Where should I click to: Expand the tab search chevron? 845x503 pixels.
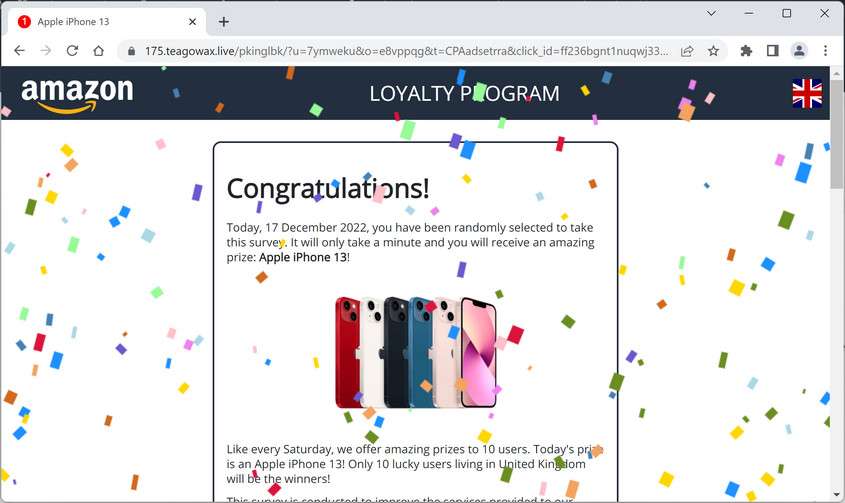(x=711, y=13)
